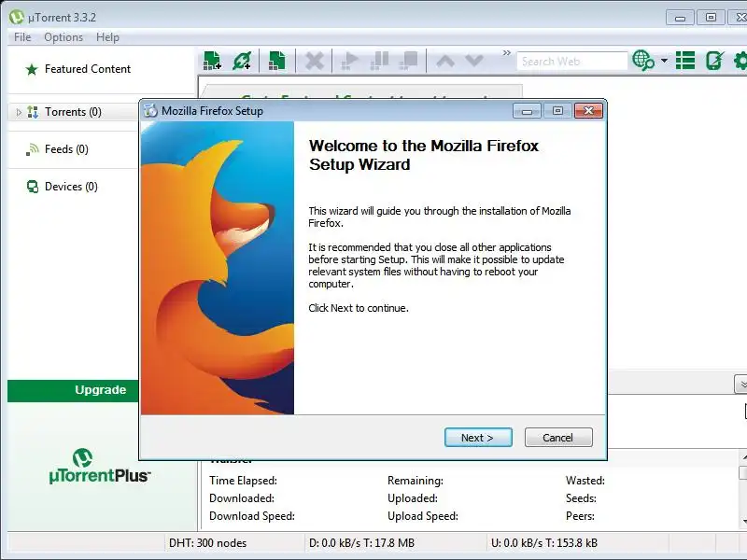Maximize the Mozilla Firefox Setup dialog
This screenshot has height=560, width=747.
coord(557,111)
